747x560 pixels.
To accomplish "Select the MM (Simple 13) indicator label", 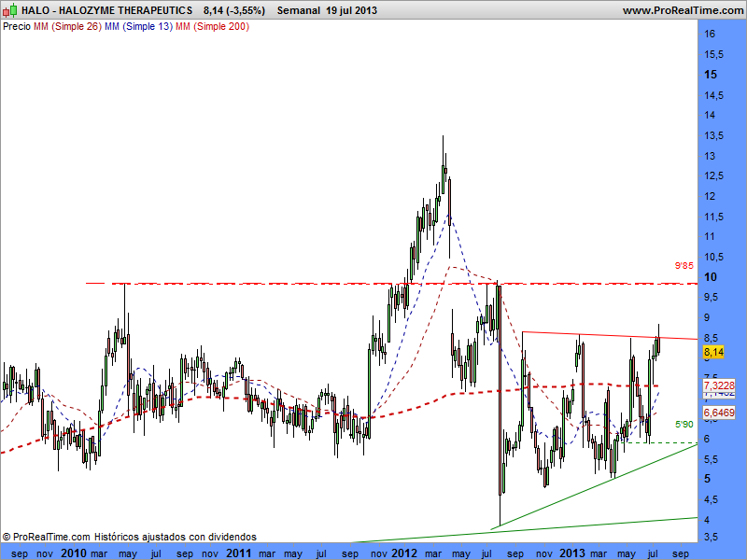I will pyautogui.click(x=138, y=27).
